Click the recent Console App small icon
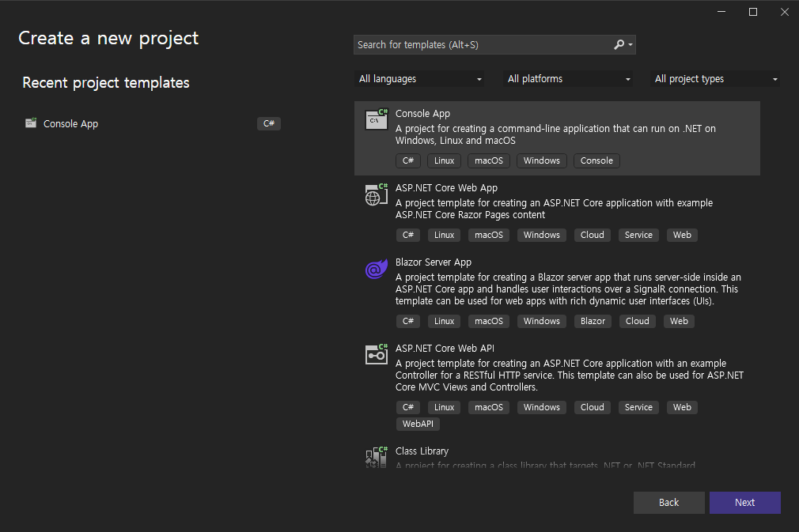The image size is (799, 532). [31, 123]
